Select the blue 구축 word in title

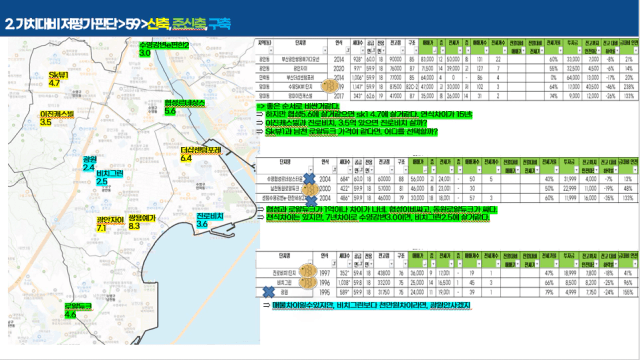coord(220,24)
